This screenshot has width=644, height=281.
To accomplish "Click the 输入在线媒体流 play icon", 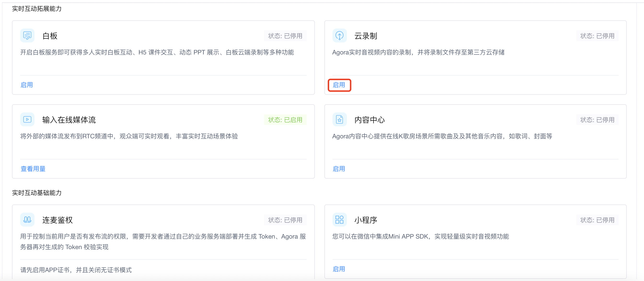I will [x=27, y=119].
